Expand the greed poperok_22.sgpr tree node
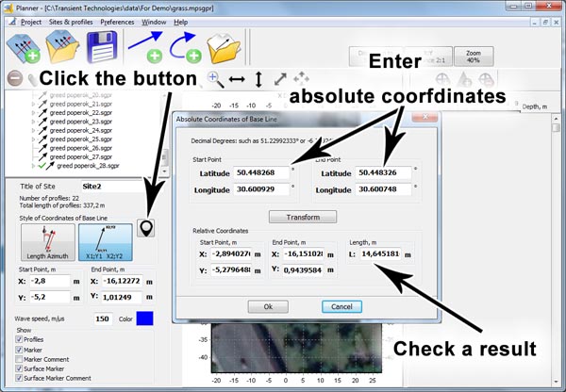 [x=34, y=113]
